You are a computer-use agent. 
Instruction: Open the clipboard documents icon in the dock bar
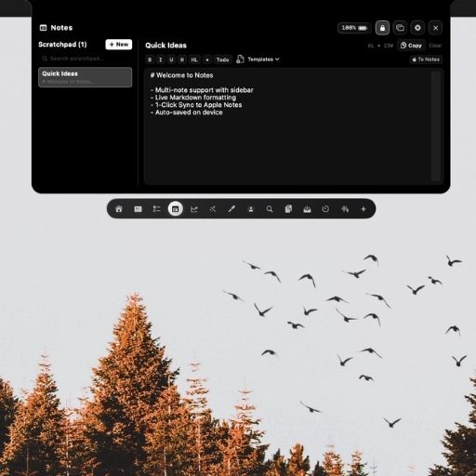click(288, 209)
